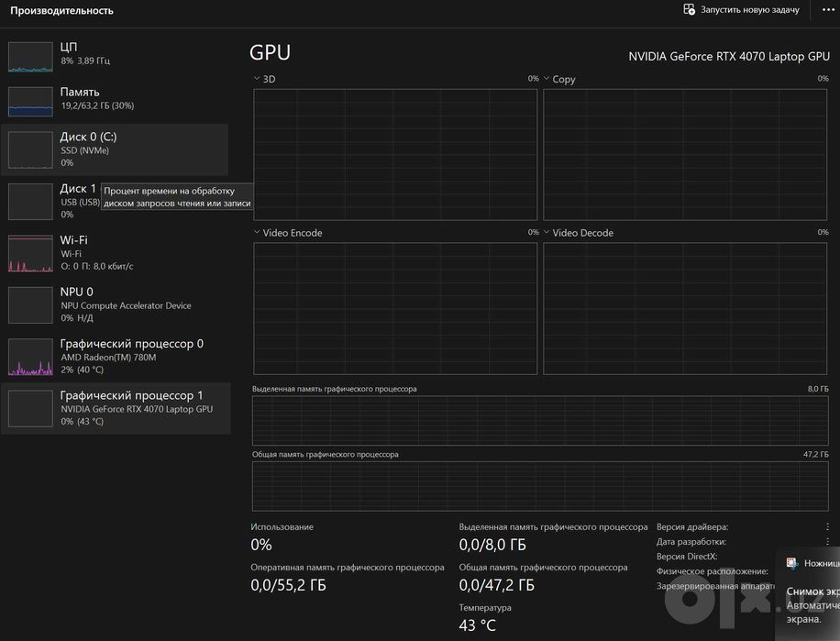The height and width of the screenshot is (641, 840).
Task: Click Запустить новую задачу button
Action: click(742, 10)
